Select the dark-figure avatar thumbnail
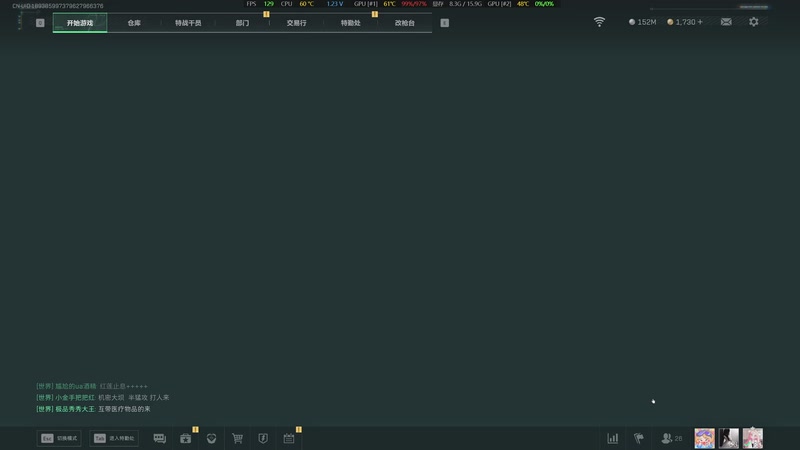Screen dimensions: 800x450 point(729,438)
